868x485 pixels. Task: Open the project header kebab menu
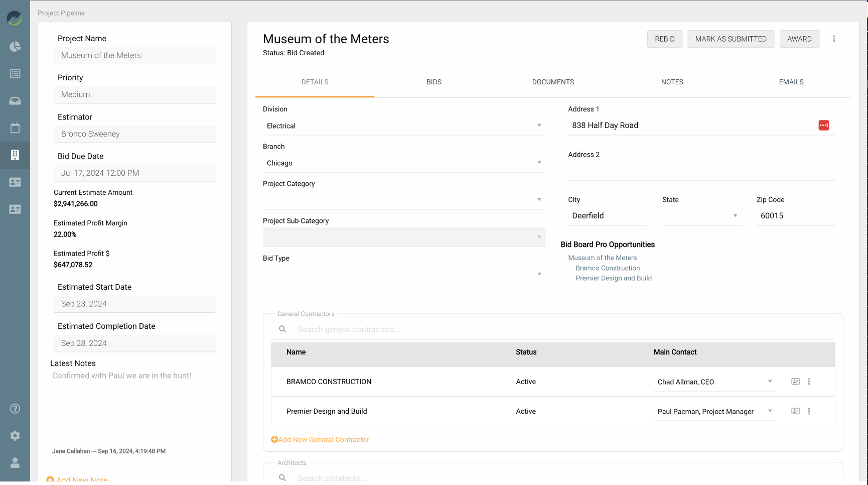click(x=834, y=39)
